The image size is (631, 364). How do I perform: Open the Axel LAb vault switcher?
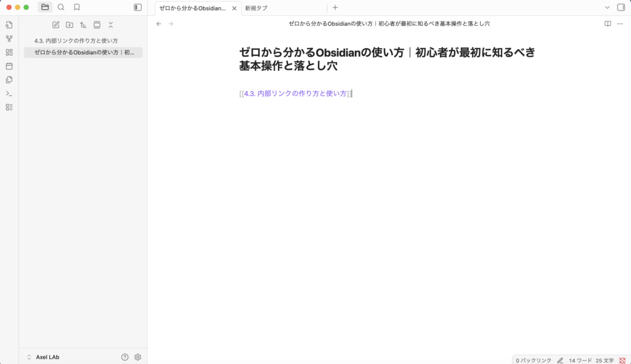(43, 357)
